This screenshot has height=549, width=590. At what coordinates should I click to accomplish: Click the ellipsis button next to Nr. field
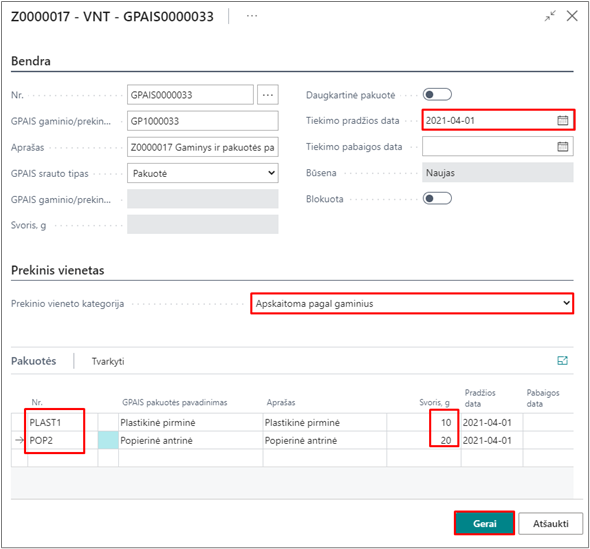(x=268, y=94)
